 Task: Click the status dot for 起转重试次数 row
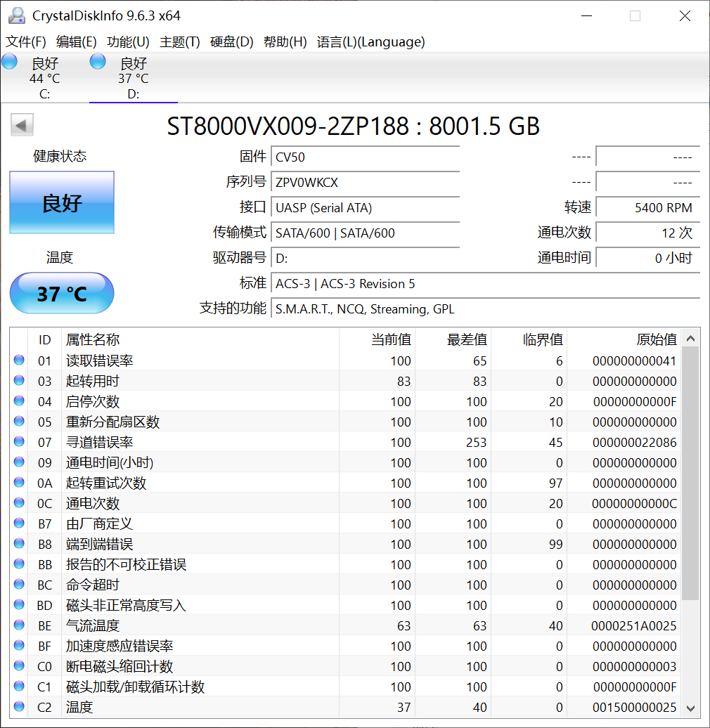pos(19,482)
